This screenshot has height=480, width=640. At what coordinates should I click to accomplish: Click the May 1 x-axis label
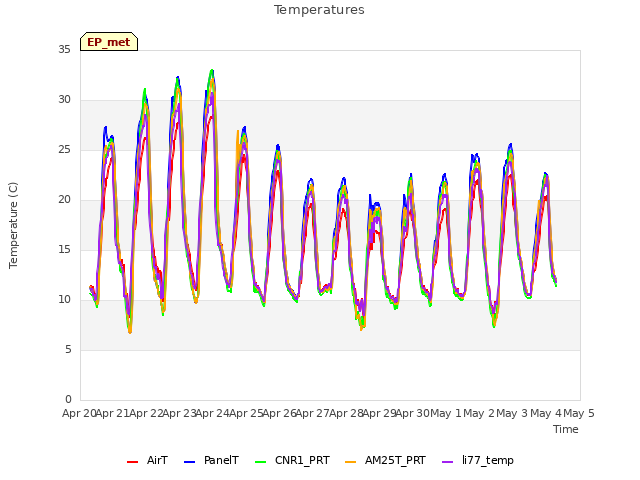click(446, 413)
